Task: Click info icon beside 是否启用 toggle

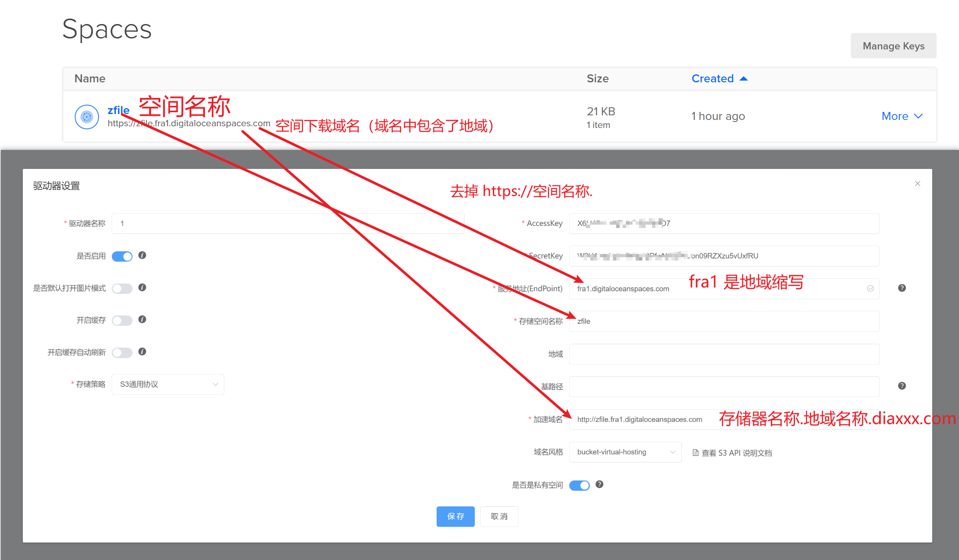Action: (142, 255)
